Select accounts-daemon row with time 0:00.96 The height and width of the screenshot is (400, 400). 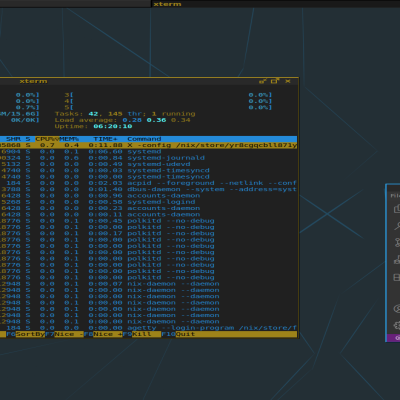[148, 196]
